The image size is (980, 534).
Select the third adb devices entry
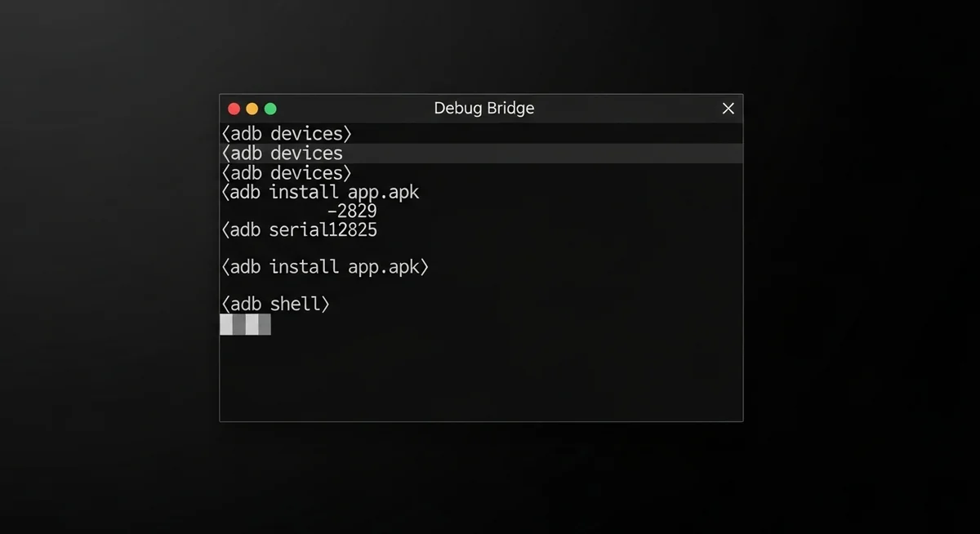point(285,172)
